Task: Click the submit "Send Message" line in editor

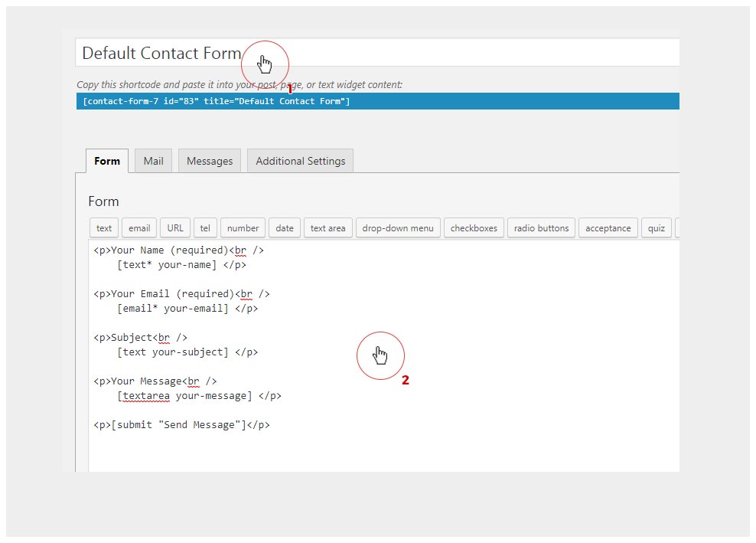Action: pyautogui.click(x=181, y=425)
